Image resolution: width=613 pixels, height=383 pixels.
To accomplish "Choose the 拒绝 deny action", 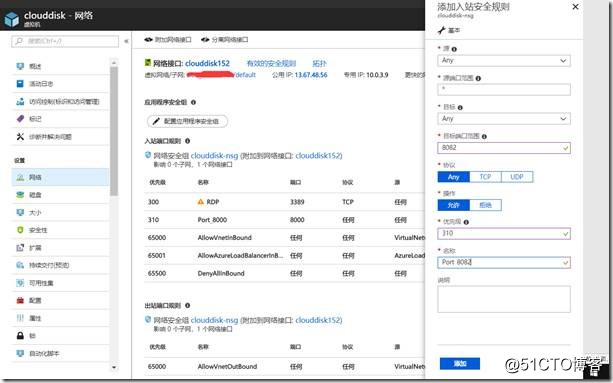I will point(485,205).
